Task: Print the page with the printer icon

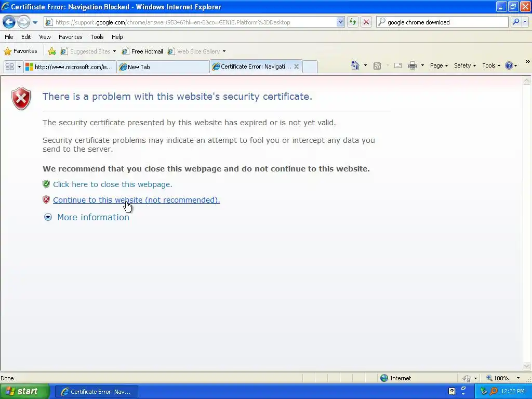Action: 412,65
